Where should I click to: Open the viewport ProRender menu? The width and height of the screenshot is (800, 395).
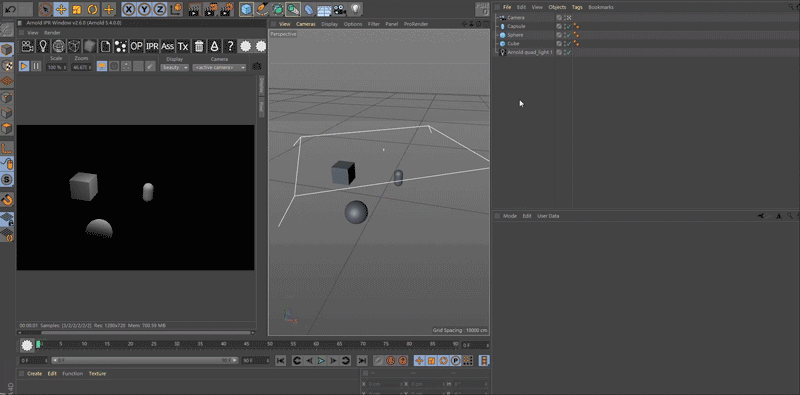[416, 24]
